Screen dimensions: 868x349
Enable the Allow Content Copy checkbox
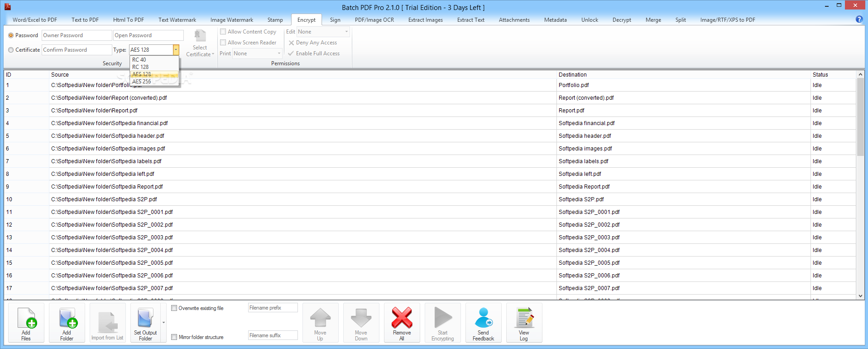tap(223, 32)
